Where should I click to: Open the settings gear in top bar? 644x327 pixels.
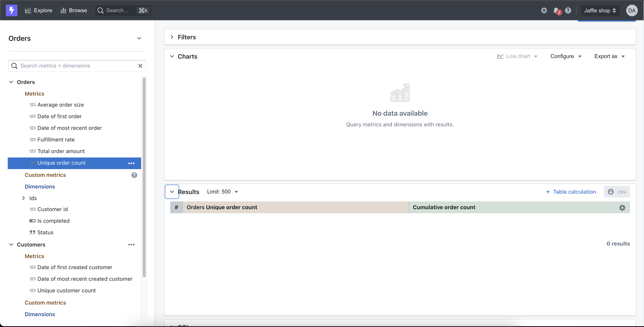click(x=544, y=10)
